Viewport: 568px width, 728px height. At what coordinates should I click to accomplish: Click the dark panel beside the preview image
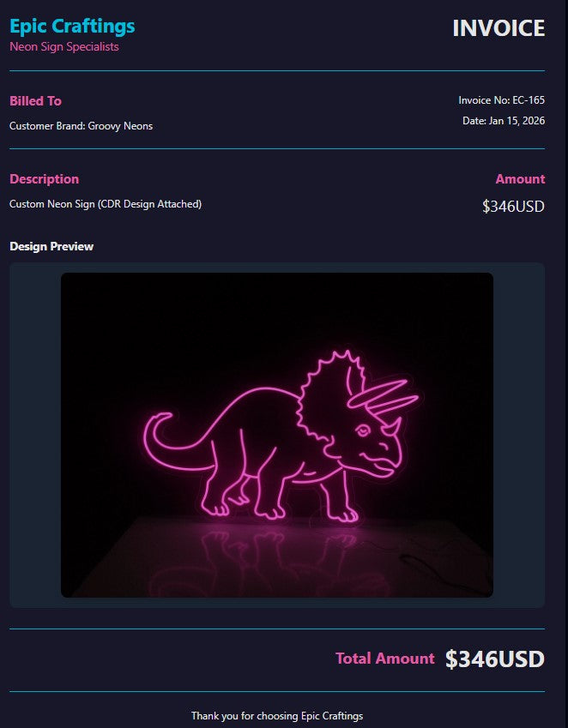[x=519, y=435]
